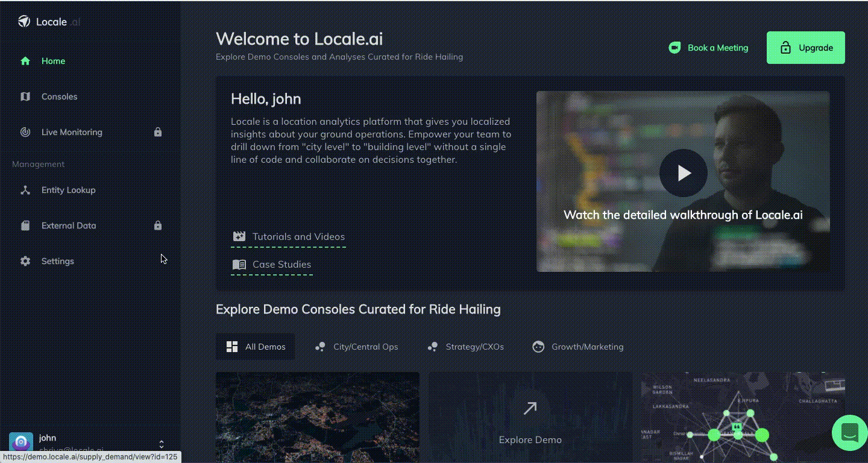Open the Home sidebar item

(x=90, y=61)
